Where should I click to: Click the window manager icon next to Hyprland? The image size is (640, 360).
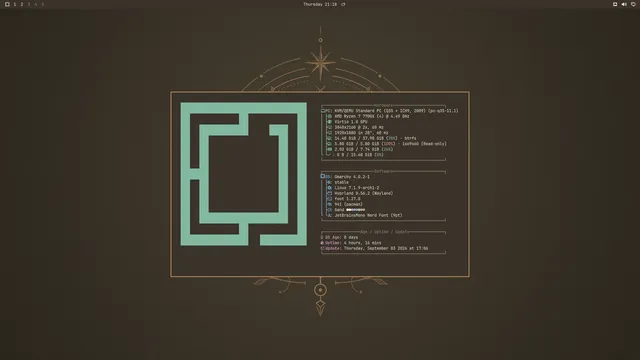(329, 193)
